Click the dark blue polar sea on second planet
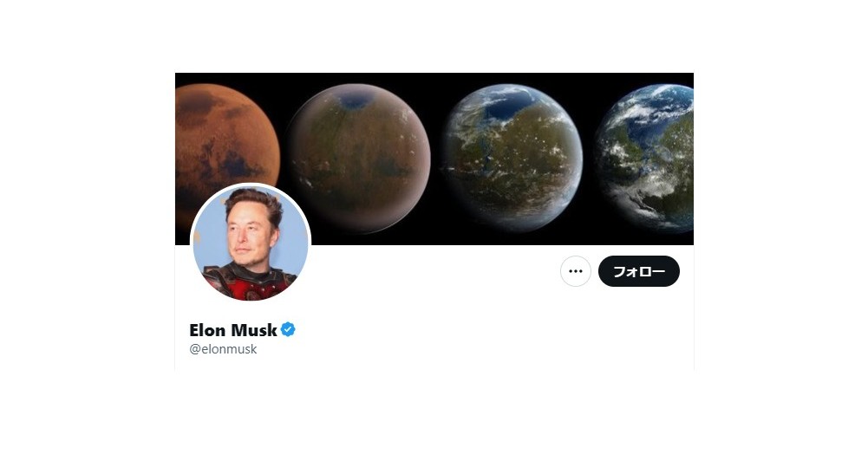The image size is (868, 454). (x=355, y=101)
